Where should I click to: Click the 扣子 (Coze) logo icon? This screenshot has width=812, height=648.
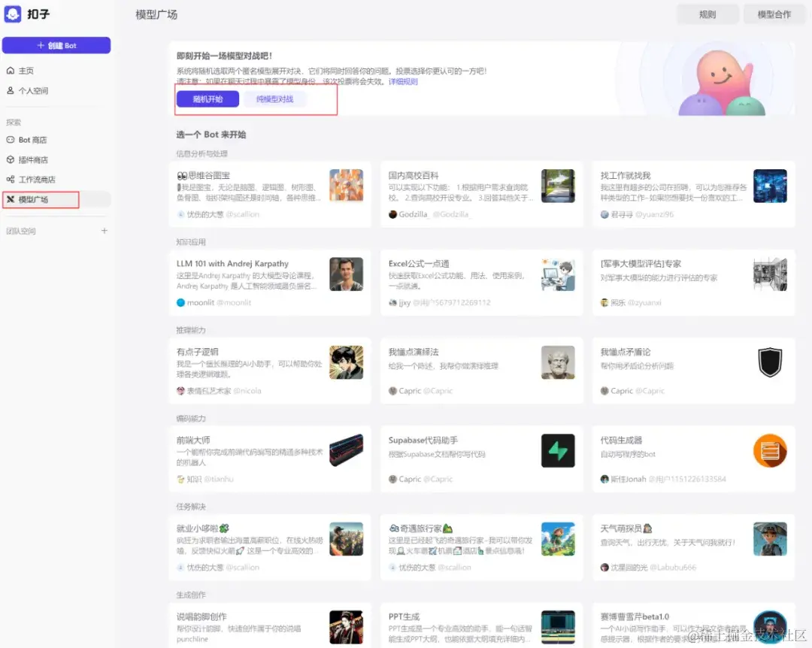click(13, 14)
